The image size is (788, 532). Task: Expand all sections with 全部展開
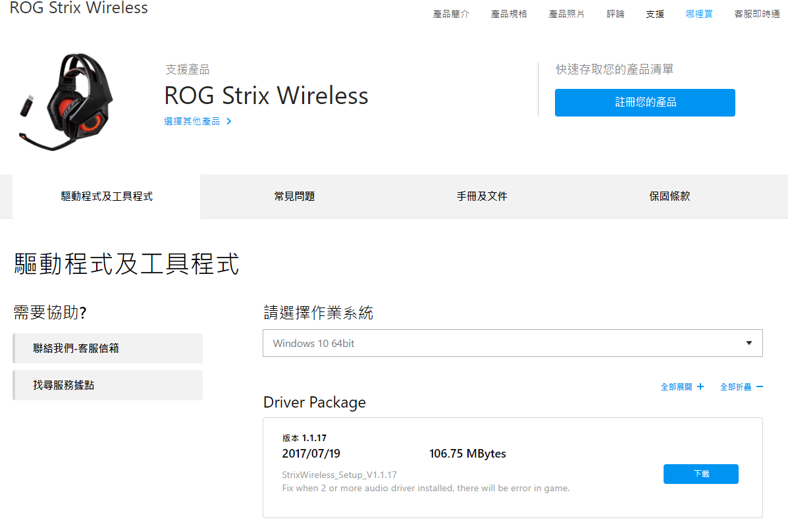(683, 386)
